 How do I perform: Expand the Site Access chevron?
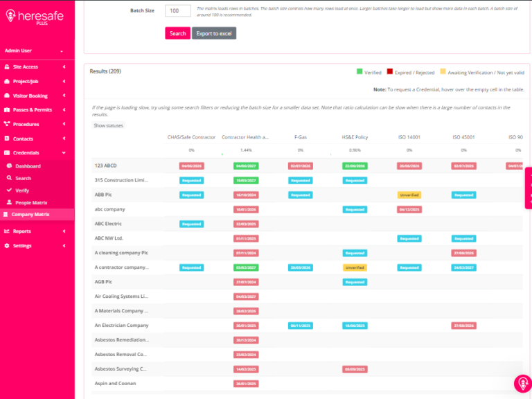tap(64, 66)
